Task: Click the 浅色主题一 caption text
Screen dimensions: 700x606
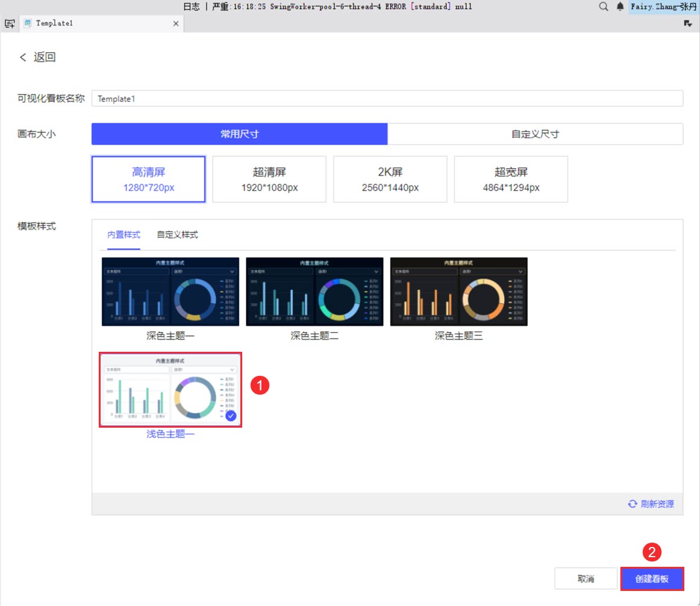Action: pyautogui.click(x=170, y=434)
